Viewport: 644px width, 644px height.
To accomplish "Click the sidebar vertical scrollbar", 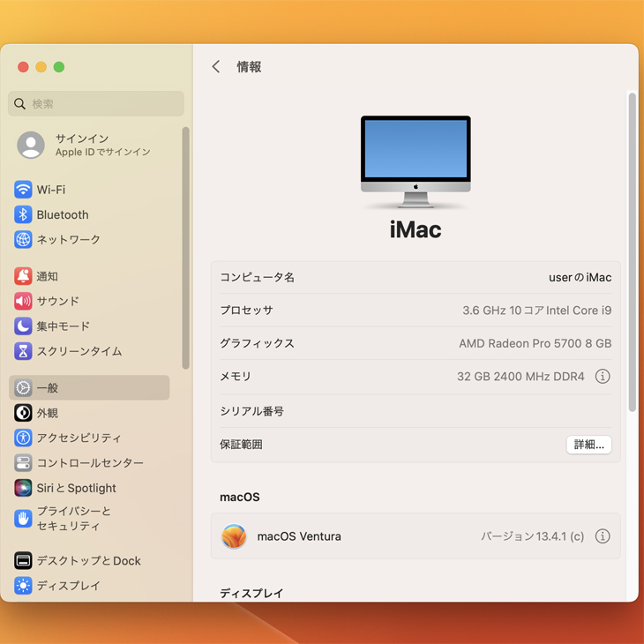I will (x=185, y=248).
